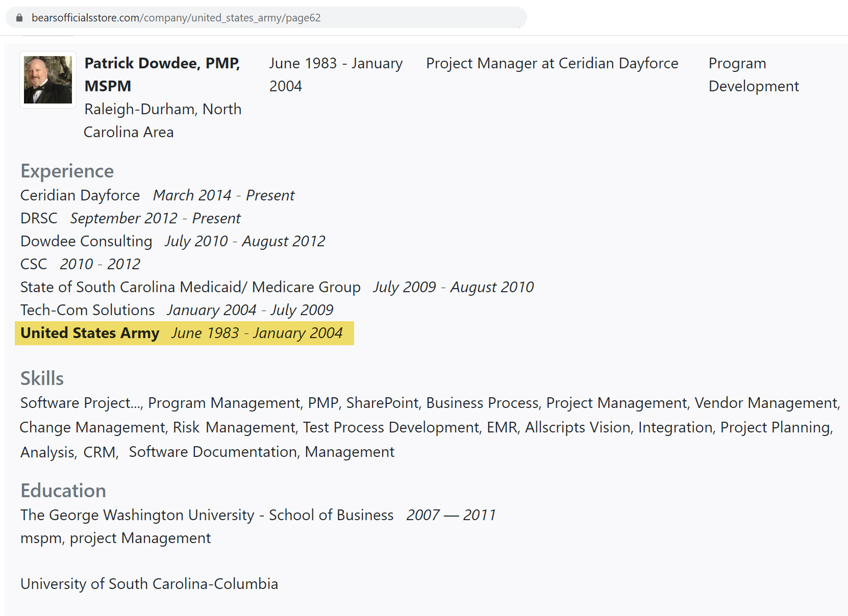Select highlighted 'June 1983 - January 2004' dates

click(257, 333)
